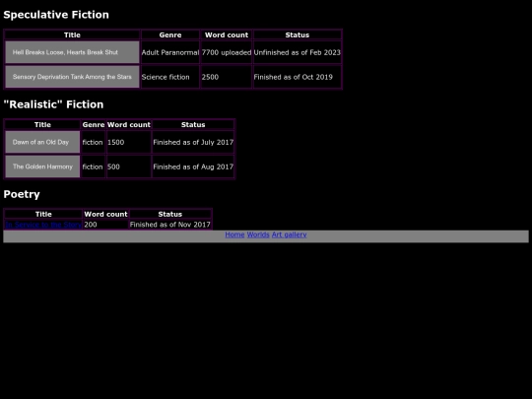Click the 'Science fiction' genre cell

point(170,77)
